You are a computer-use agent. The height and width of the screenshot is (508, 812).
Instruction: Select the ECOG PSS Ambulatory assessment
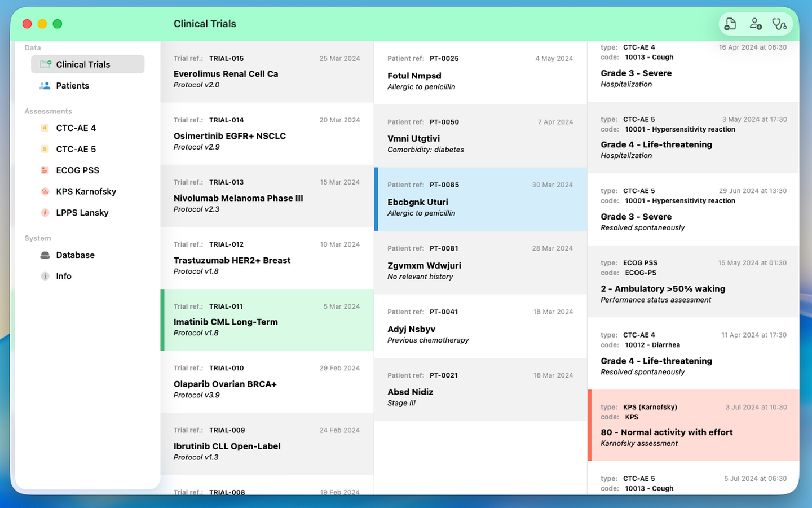click(x=693, y=282)
